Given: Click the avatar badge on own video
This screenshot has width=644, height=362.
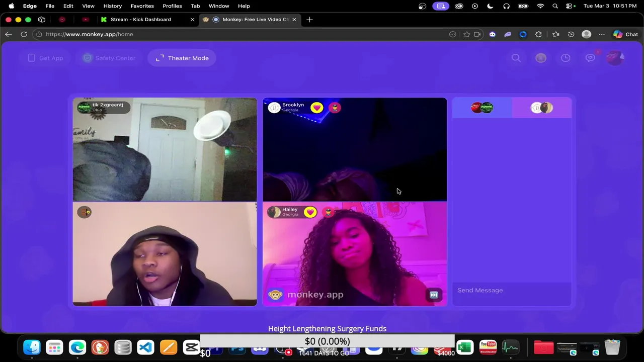Looking at the screenshot, I should (x=85, y=212).
